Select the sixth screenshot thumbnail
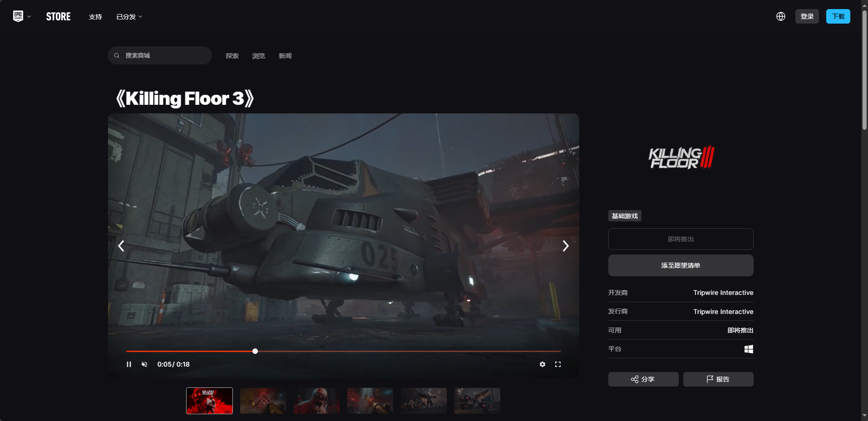The height and width of the screenshot is (421, 868). tap(477, 401)
